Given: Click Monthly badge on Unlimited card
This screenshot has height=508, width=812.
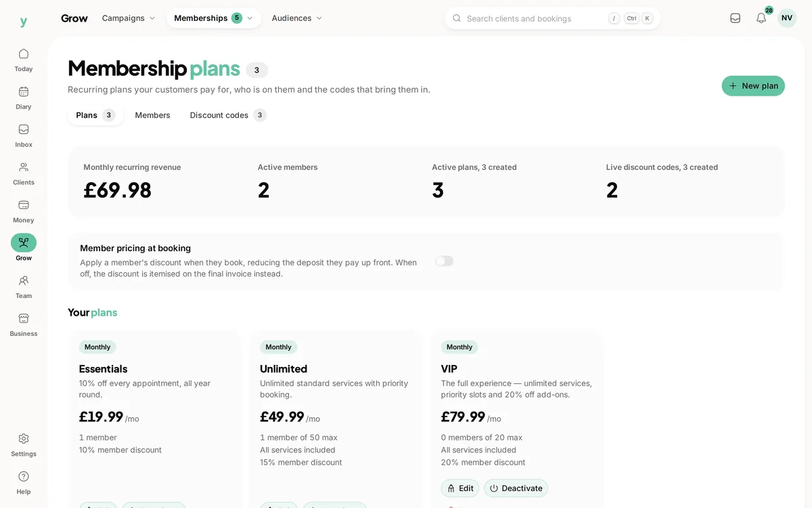Looking at the screenshot, I should [279, 347].
